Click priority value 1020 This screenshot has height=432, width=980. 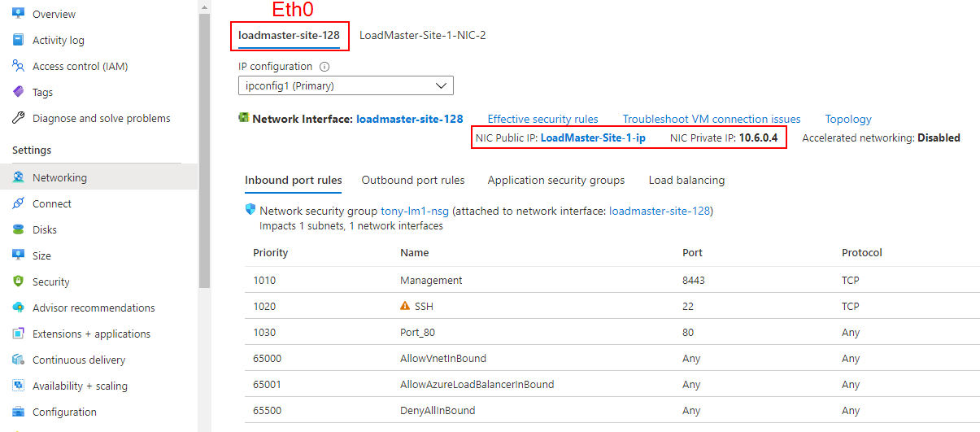click(264, 307)
